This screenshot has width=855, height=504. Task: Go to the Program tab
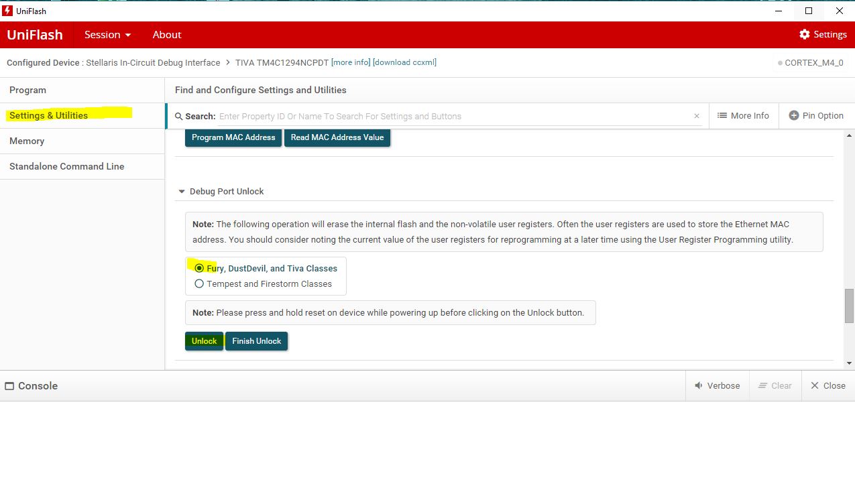(x=82, y=90)
